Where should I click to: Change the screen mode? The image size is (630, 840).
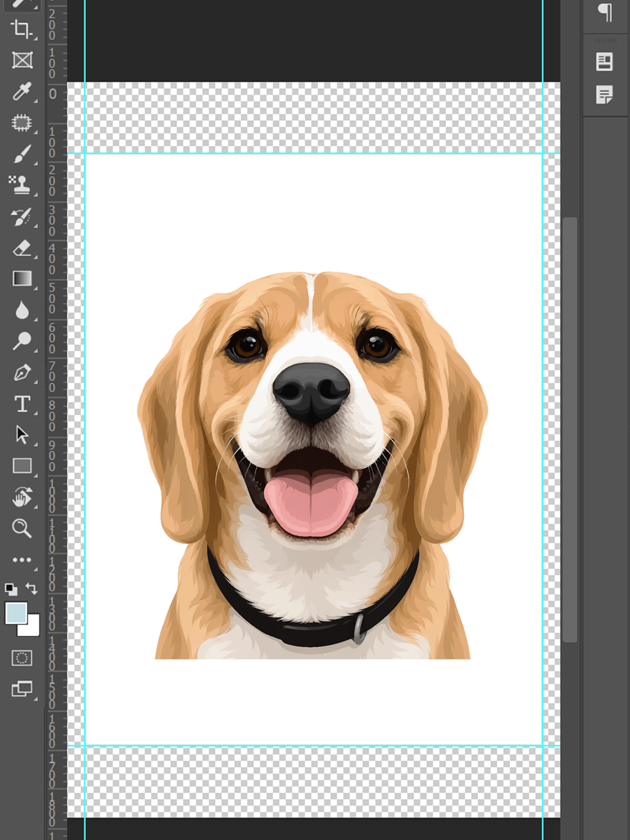[x=22, y=689]
